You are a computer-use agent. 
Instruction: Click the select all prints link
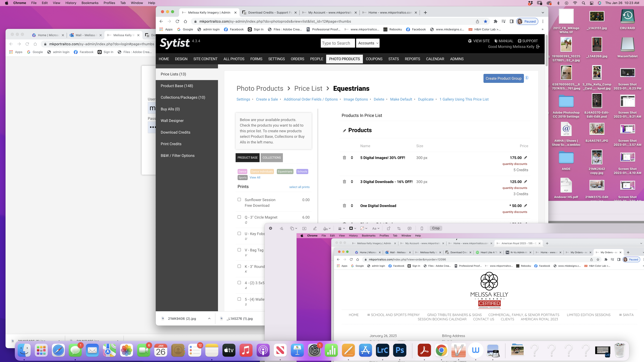pos(299,187)
